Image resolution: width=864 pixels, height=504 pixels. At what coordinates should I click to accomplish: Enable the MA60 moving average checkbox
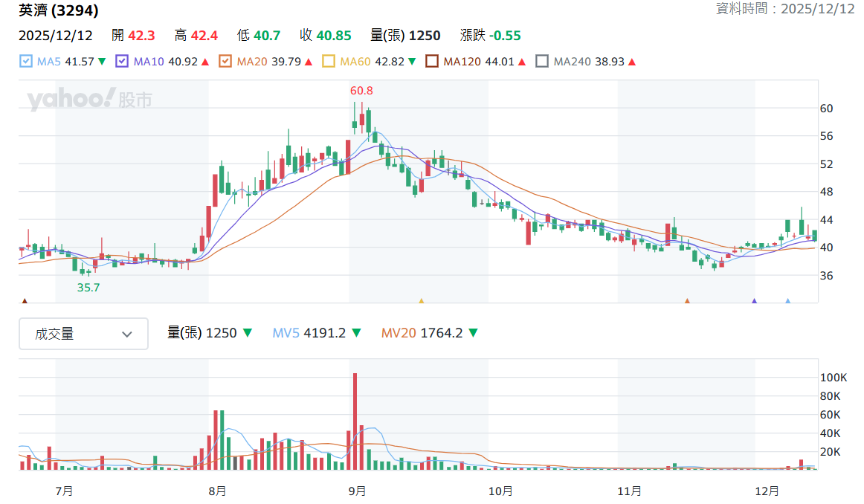[x=329, y=61]
